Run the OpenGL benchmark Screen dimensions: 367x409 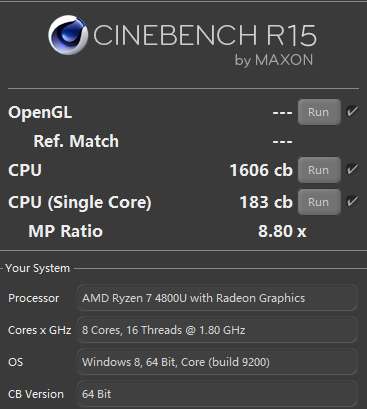pyautogui.click(x=319, y=112)
